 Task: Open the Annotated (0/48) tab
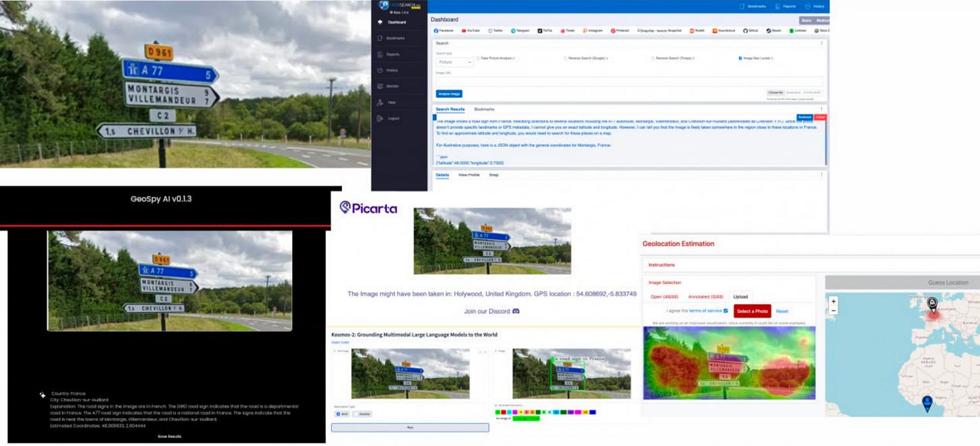[707, 296]
